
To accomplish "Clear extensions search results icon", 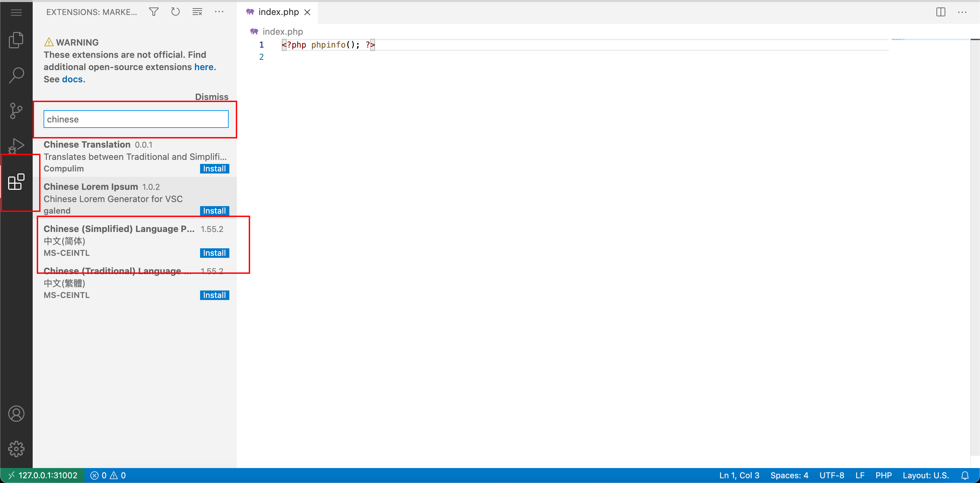I will pos(197,12).
